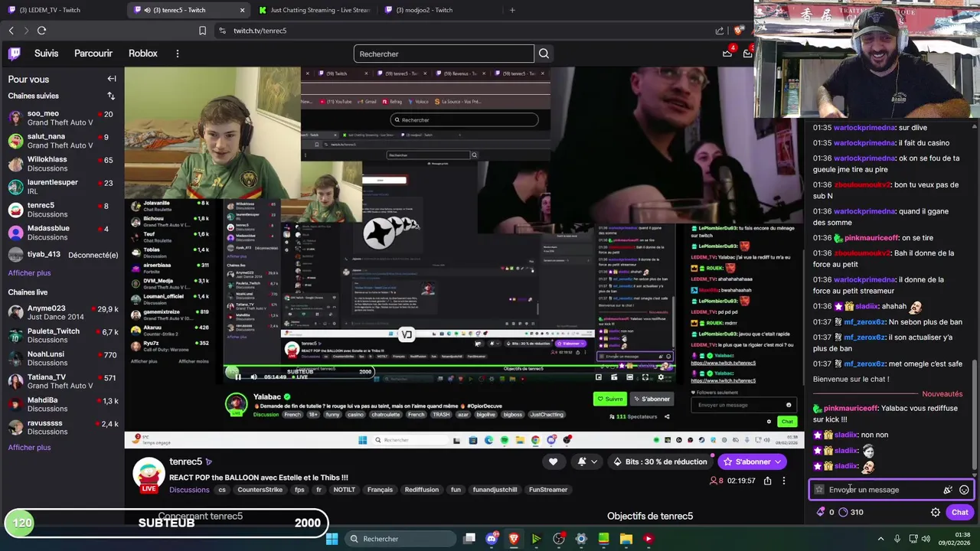Click star badge in message box

pyautogui.click(x=819, y=490)
